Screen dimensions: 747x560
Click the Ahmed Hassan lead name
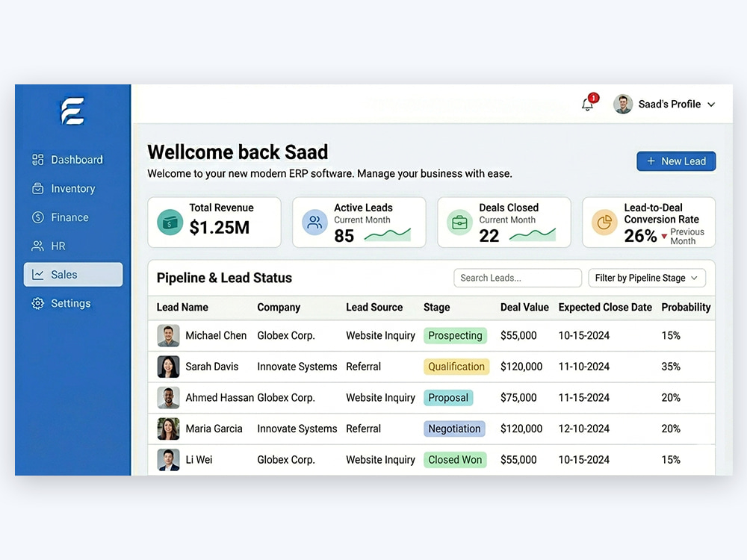(220, 398)
